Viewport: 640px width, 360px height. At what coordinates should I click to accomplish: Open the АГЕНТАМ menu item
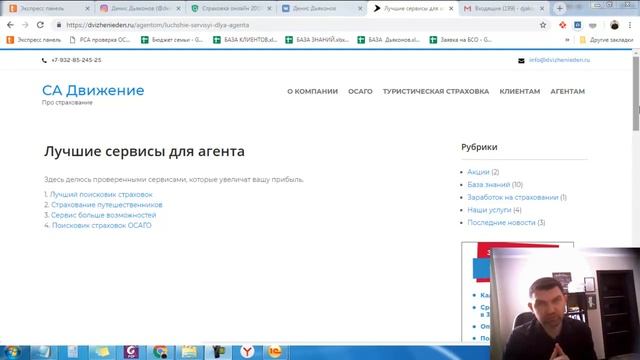tap(567, 91)
